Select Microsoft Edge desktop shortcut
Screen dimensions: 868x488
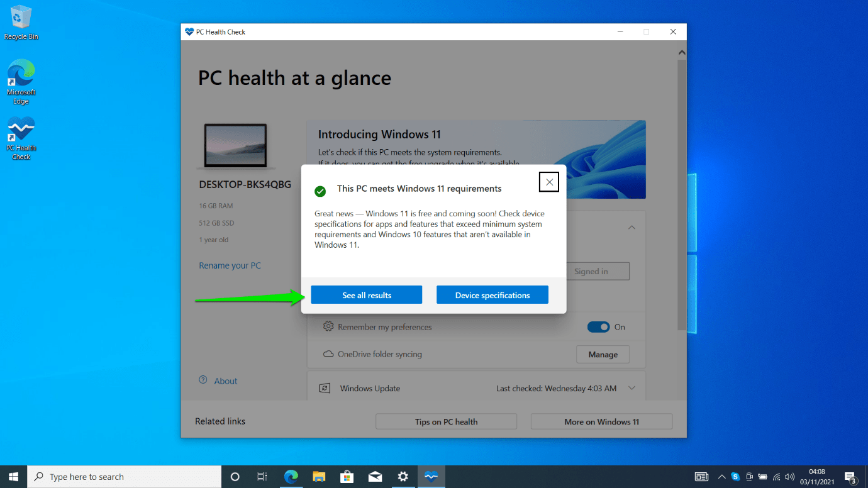pos(21,82)
